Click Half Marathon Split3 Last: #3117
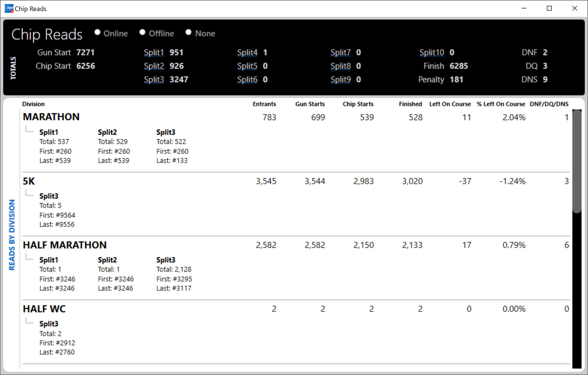 tap(174, 288)
